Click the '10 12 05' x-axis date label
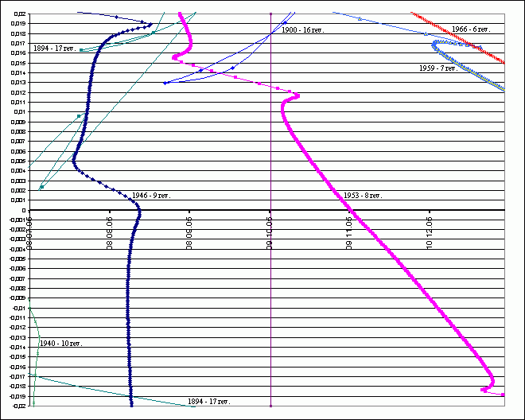This screenshot has width=525, height=420. coord(430,232)
